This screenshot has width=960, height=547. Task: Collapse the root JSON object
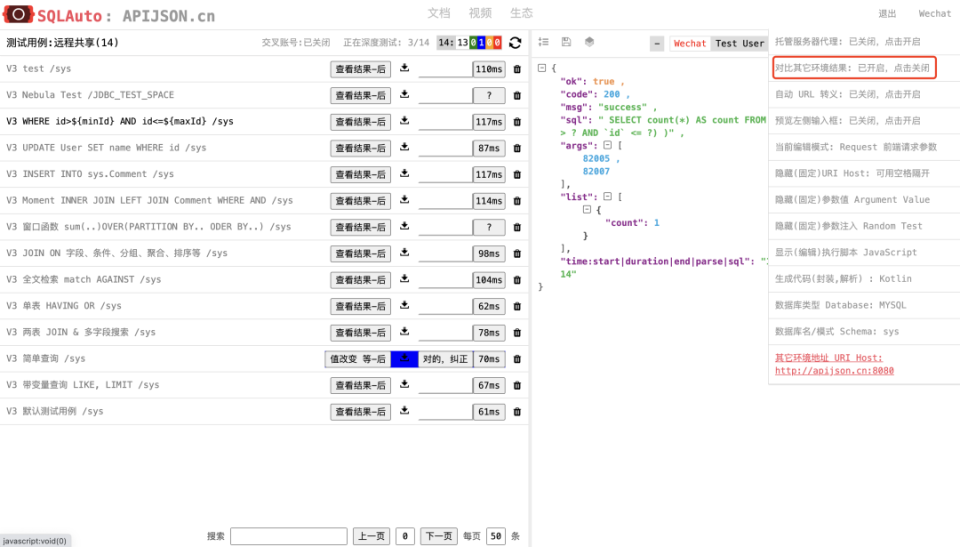[x=541, y=68]
